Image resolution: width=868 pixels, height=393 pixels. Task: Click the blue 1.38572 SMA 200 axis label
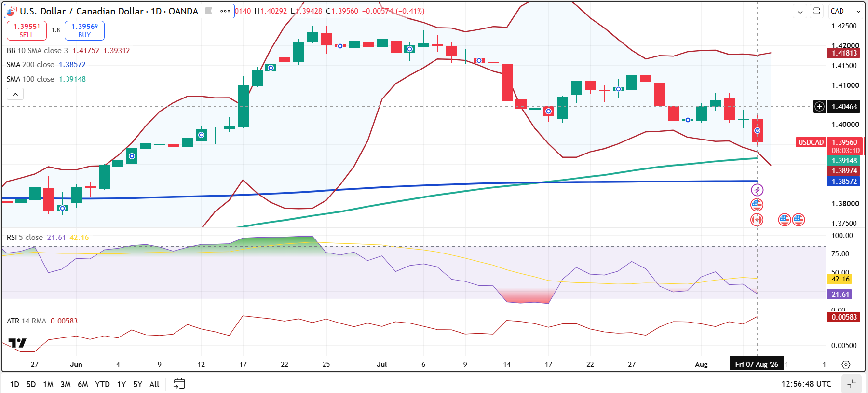(x=844, y=182)
